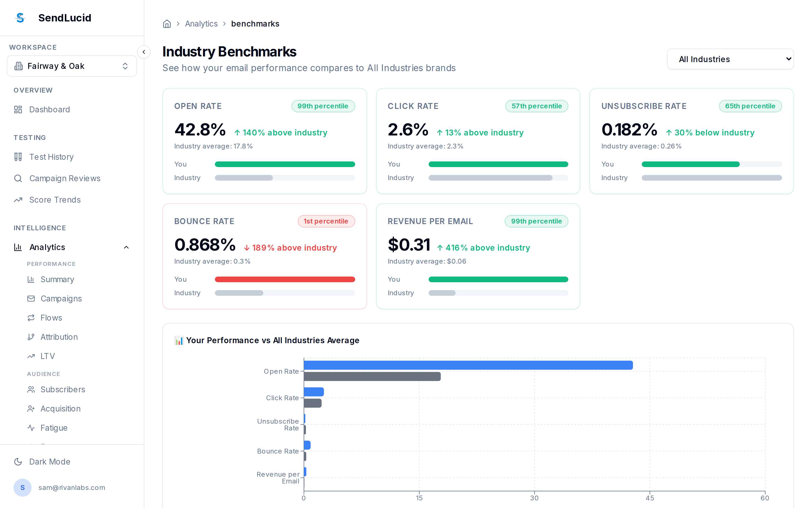812x508 pixels.
Task: Click the Attribution branch icon
Action: click(31, 337)
